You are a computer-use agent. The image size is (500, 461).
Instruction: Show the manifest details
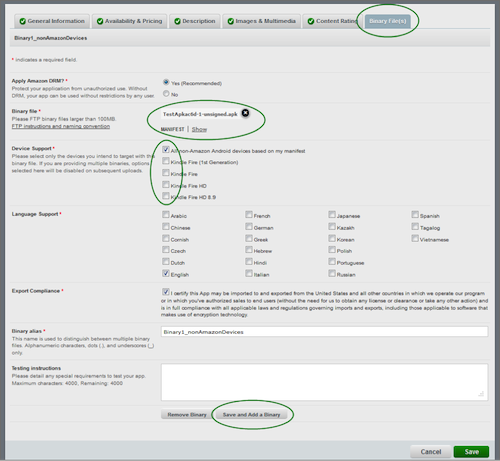(x=199, y=129)
